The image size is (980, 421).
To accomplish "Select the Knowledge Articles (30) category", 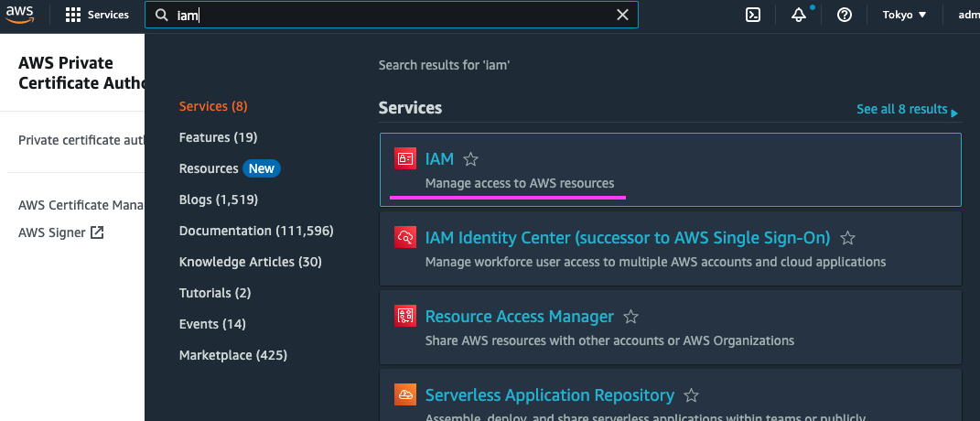I will 250,262.
